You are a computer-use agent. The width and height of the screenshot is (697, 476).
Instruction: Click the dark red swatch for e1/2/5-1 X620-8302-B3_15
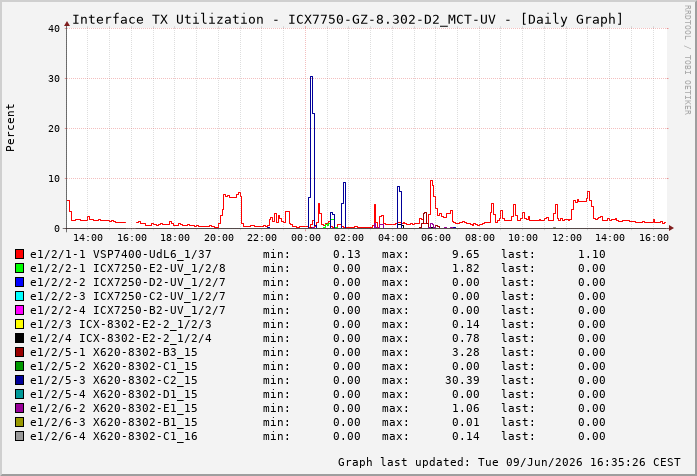pos(19,352)
